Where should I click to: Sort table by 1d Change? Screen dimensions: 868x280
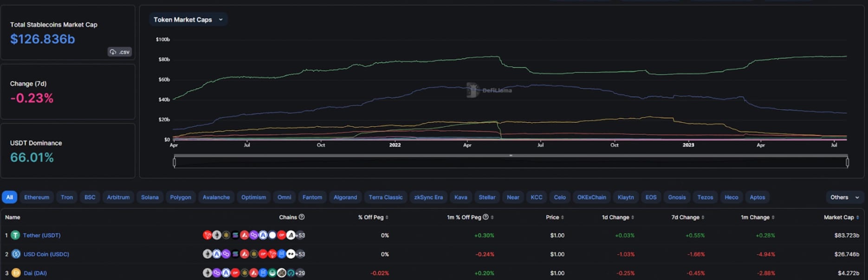[x=618, y=217]
